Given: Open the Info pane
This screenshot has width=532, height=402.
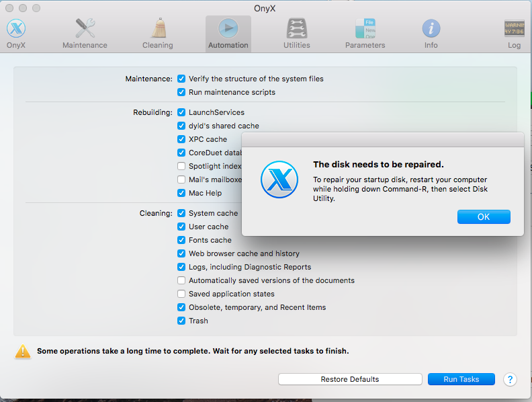Looking at the screenshot, I should [x=431, y=34].
